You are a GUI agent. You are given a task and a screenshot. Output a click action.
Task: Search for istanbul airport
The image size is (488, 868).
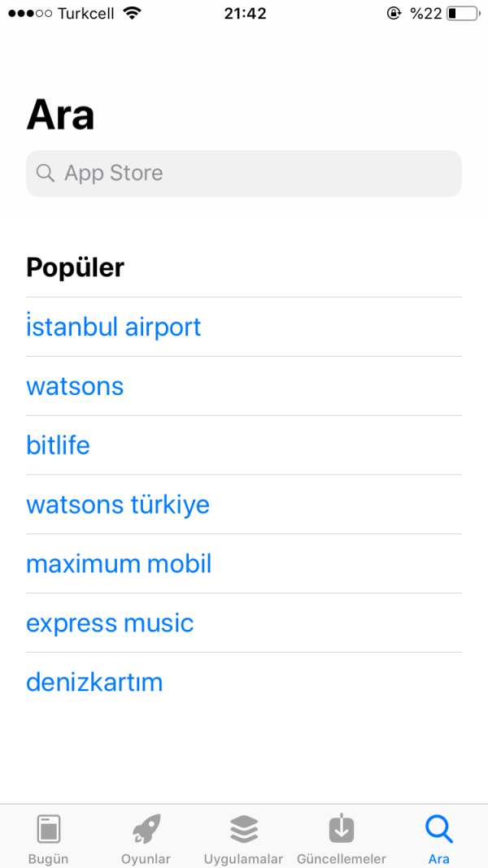click(x=114, y=327)
